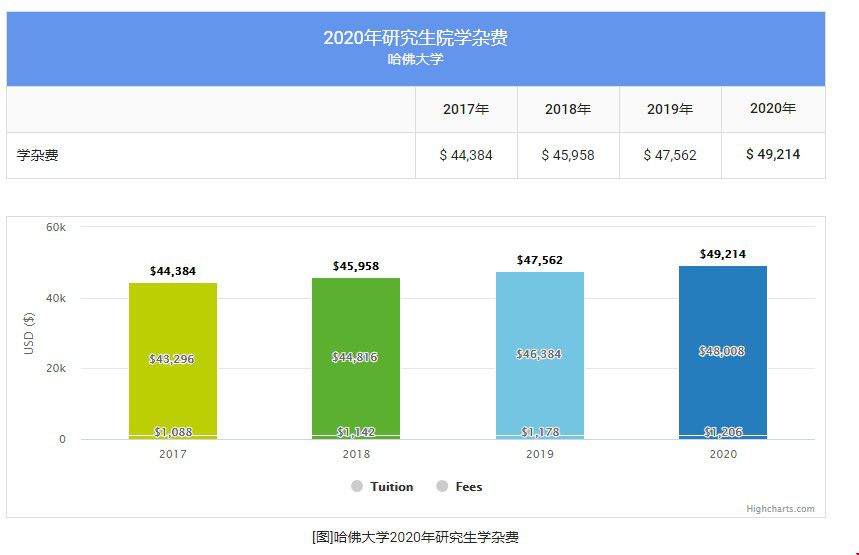
Task: Click the 学杂费 row label
Action: [x=37, y=155]
